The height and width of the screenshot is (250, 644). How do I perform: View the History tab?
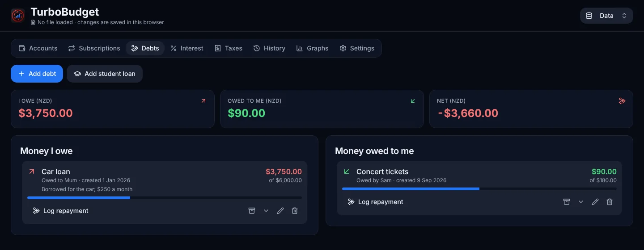point(269,48)
